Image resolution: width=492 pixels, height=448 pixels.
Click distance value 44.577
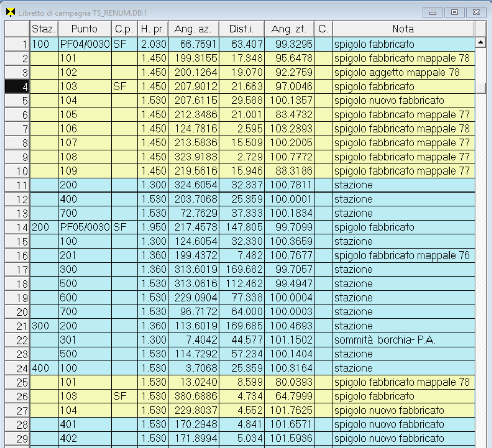[x=242, y=340]
